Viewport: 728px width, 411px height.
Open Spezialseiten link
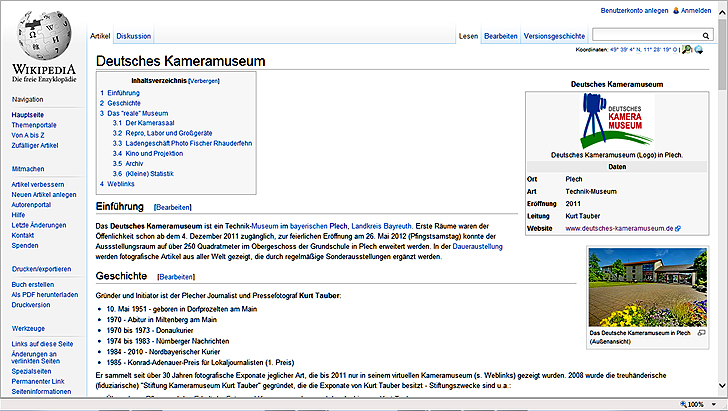pos(32,372)
